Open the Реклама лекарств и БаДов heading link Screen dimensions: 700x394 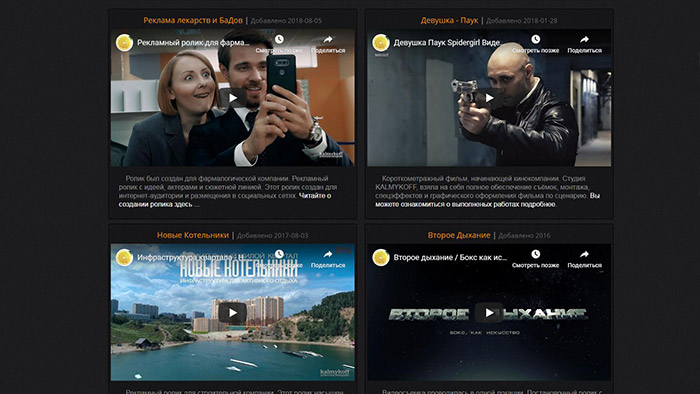click(193, 21)
